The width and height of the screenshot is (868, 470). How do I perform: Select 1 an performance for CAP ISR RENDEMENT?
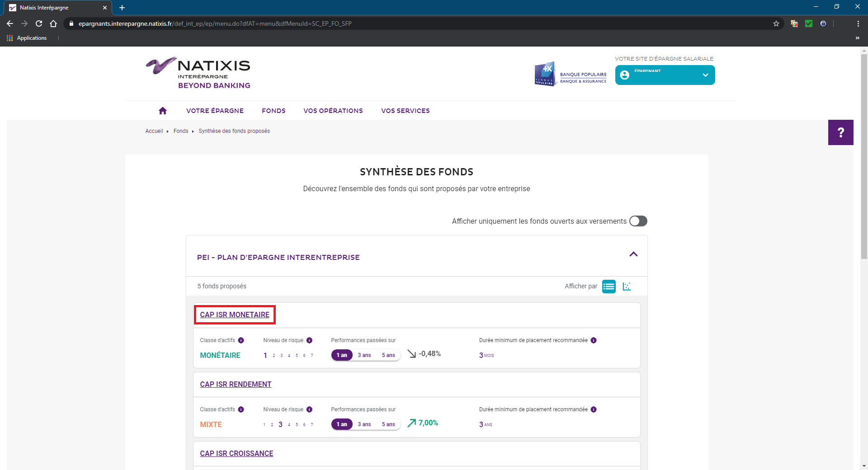(x=342, y=424)
